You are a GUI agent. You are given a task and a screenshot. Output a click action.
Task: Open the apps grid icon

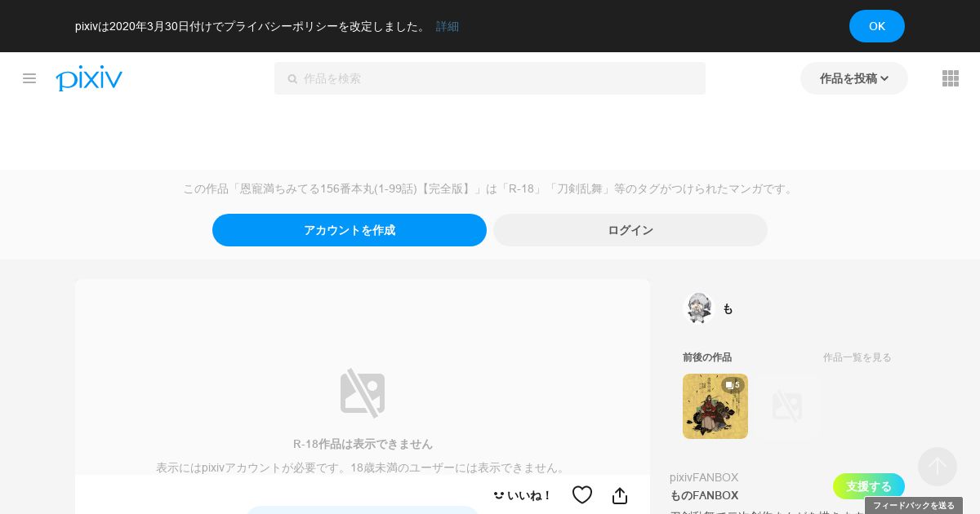(x=951, y=78)
